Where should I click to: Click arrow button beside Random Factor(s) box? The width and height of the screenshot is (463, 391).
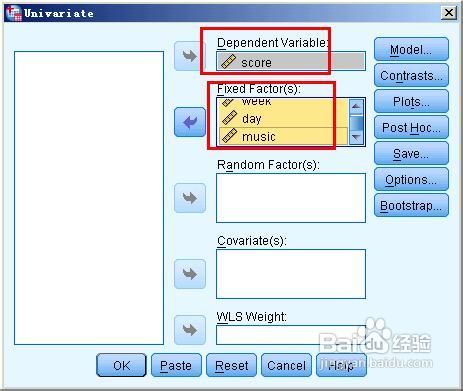tap(190, 198)
